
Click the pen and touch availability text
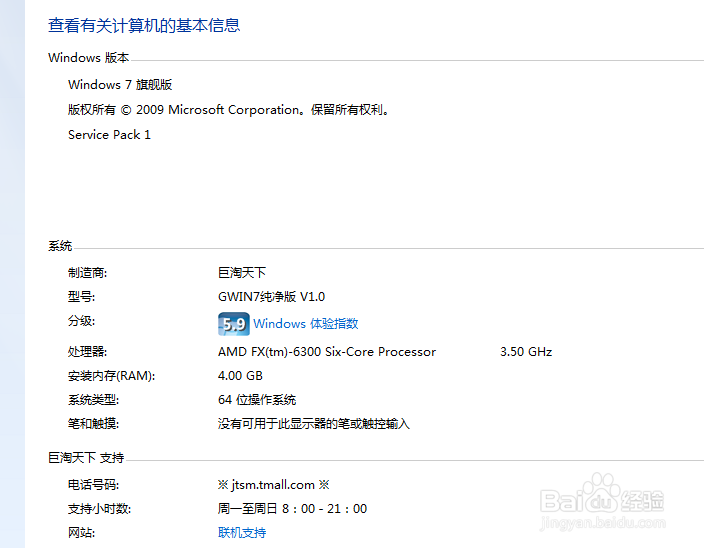tap(314, 424)
